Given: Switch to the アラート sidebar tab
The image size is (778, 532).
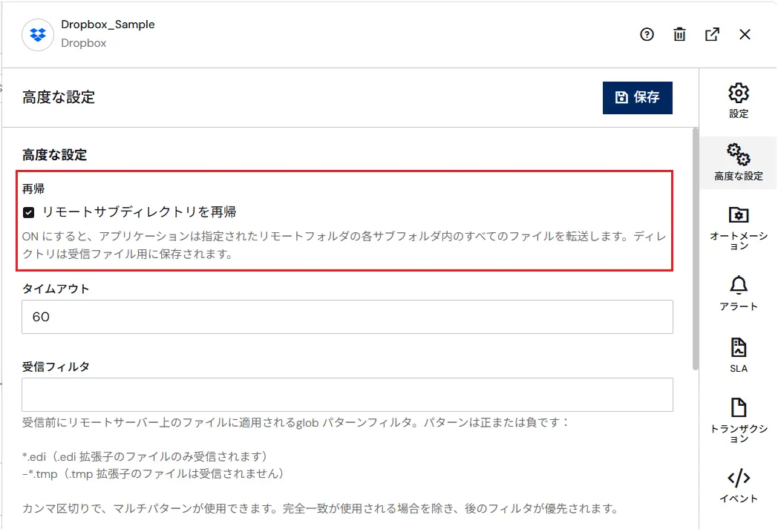Looking at the screenshot, I should click(739, 294).
